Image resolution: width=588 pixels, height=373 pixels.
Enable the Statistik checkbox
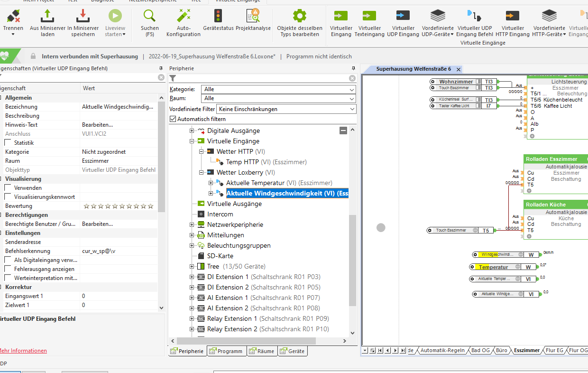[8, 143]
